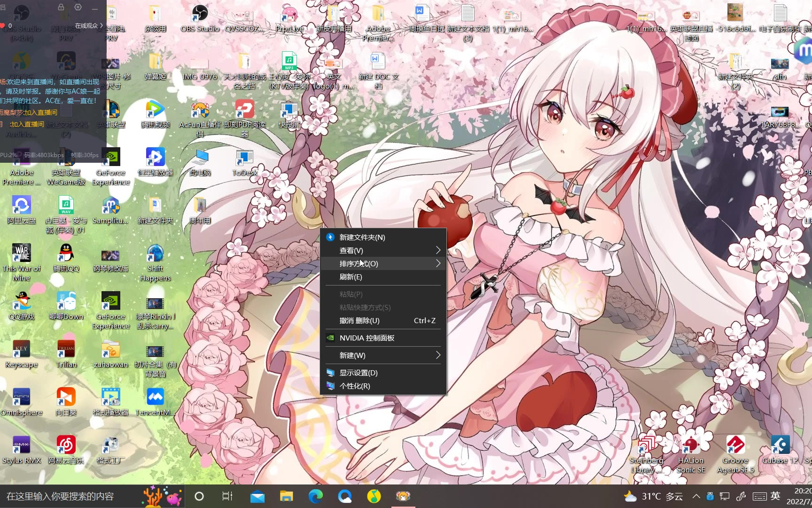Select the 腾讯QQ penguin icon
The image size is (812, 508).
pos(66,258)
